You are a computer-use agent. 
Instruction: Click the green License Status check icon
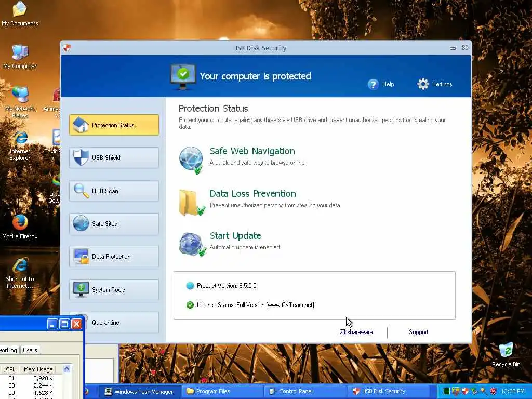(190, 305)
